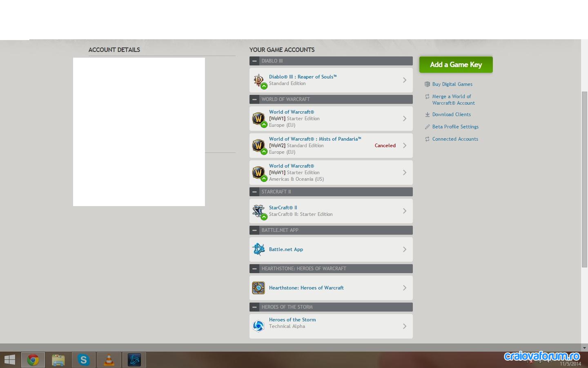Click the scrollbar down arrow
The image size is (588, 368).
584,348
